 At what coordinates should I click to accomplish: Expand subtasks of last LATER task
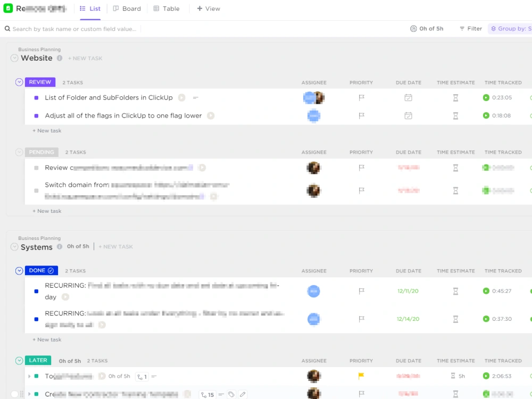[29, 394]
